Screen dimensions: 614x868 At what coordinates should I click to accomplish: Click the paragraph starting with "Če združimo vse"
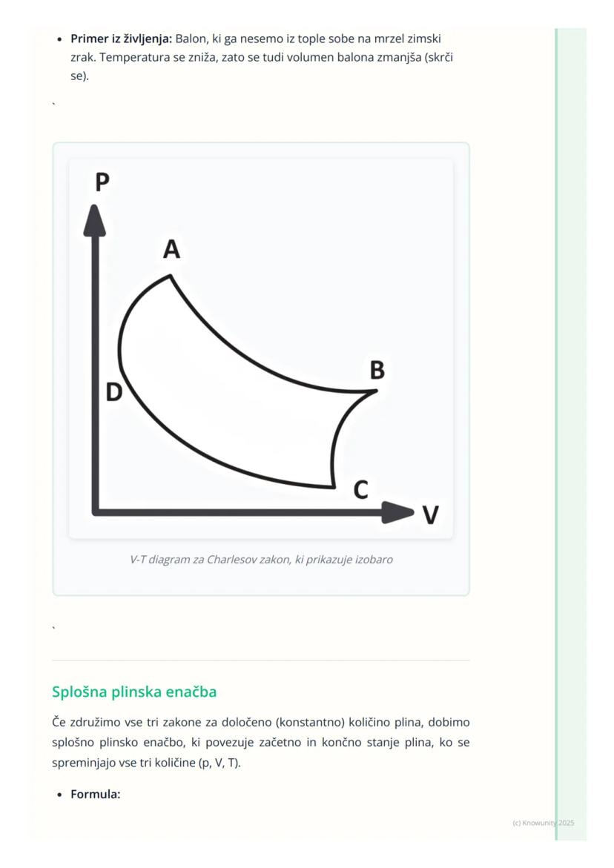[x=261, y=742]
